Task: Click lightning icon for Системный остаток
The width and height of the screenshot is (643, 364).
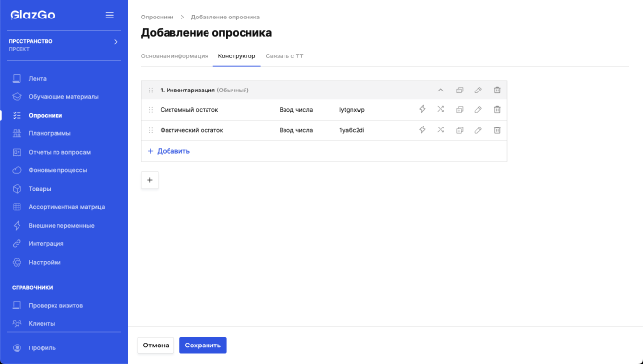Action: [x=422, y=109]
